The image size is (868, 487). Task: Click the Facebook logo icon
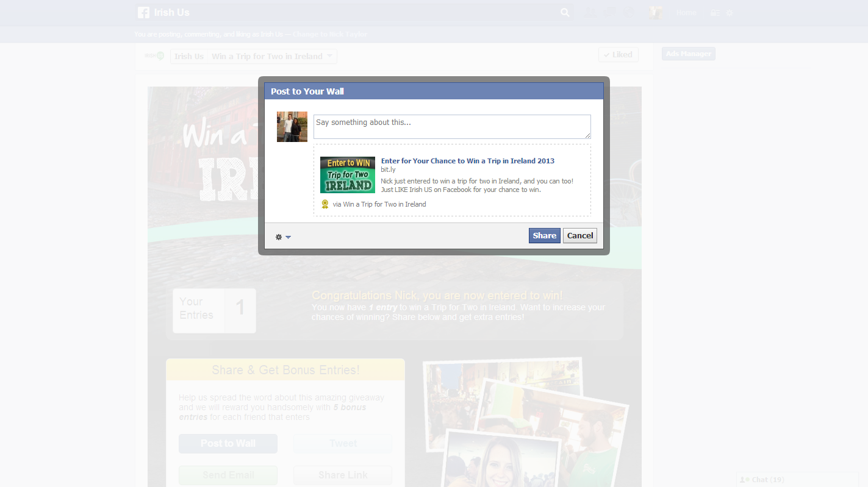click(143, 12)
